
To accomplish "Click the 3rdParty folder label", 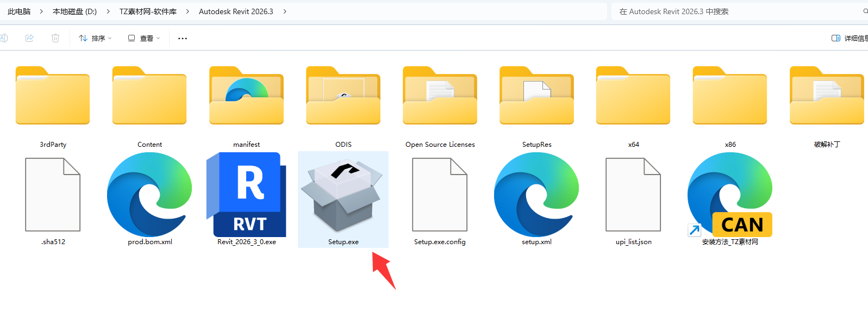I will [x=53, y=145].
